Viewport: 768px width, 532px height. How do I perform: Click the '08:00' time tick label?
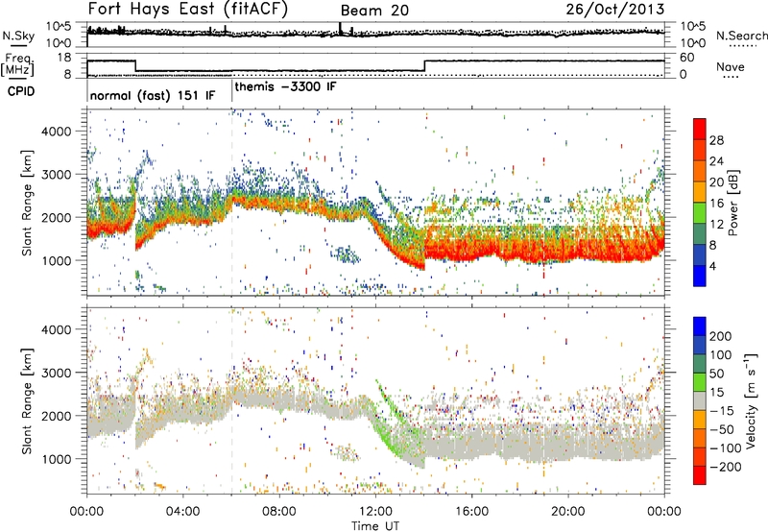point(279,512)
